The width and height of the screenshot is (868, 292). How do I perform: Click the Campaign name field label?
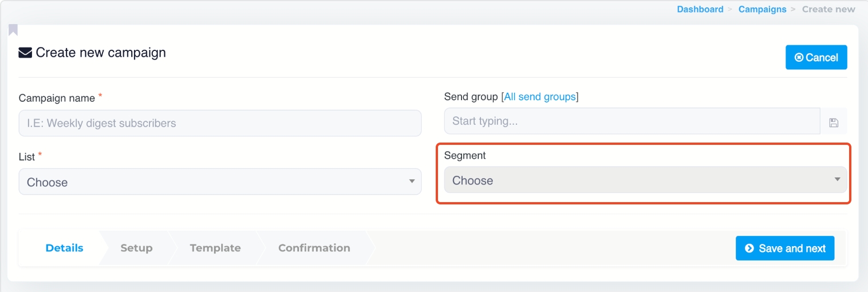[57, 98]
